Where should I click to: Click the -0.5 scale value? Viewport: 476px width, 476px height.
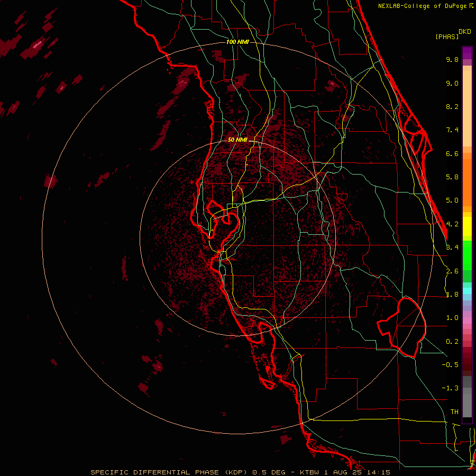click(450, 365)
